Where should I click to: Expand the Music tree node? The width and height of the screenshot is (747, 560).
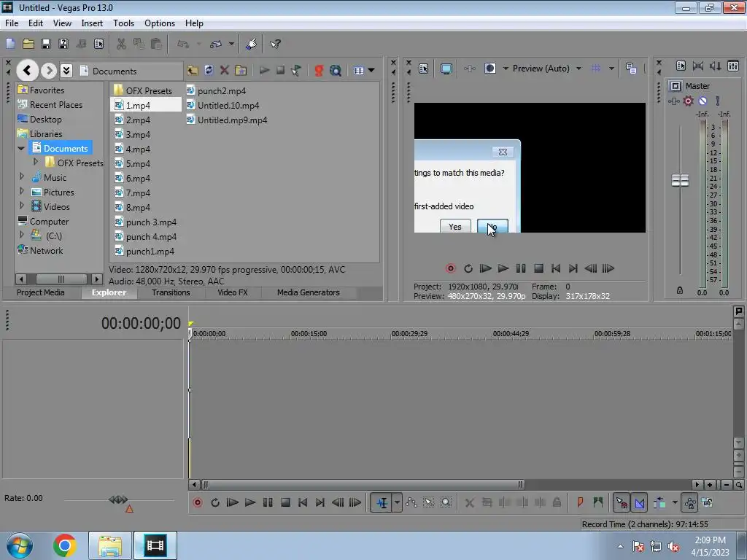click(x=21, y=177)
